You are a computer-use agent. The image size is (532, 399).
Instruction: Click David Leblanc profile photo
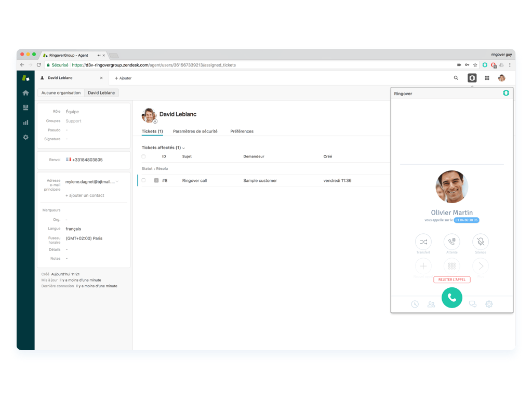(x=149, y=115)
